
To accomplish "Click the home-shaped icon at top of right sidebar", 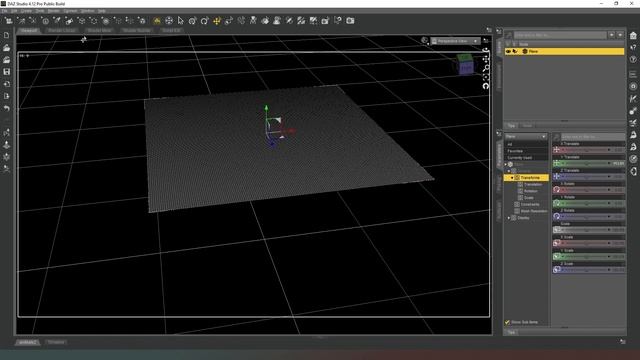I will pos(633,36).
